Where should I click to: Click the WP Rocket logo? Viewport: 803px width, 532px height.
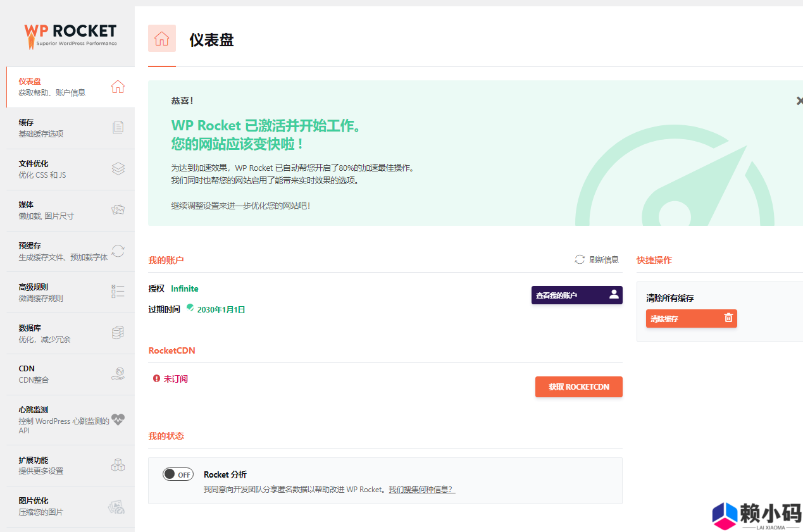click(x=70, y=35)
